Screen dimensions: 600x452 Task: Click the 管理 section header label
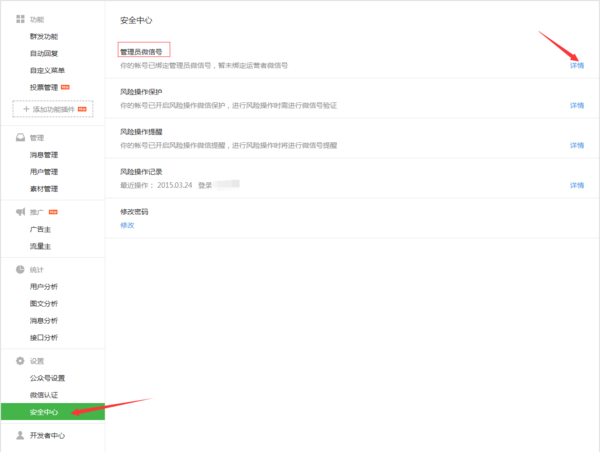click(37, 138)
